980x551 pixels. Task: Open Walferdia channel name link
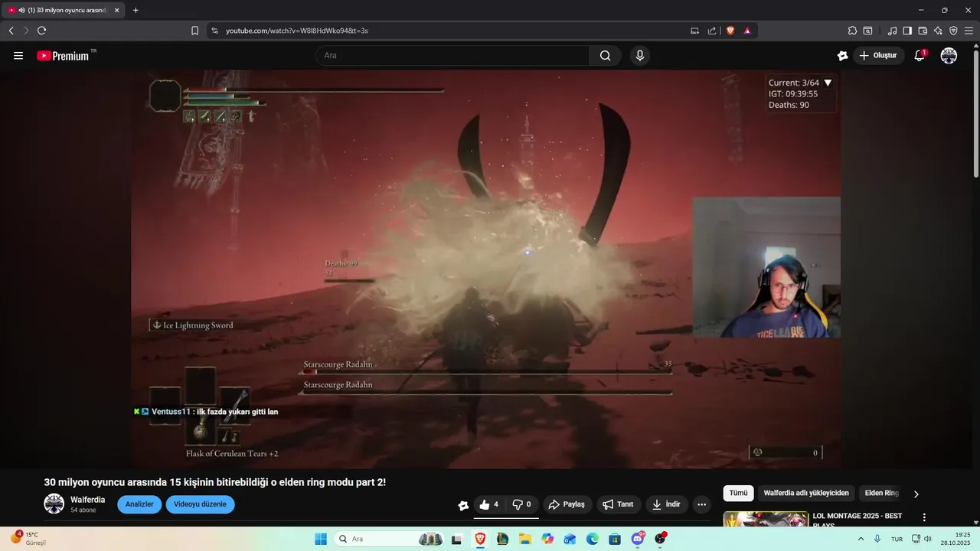pos(88,500)
